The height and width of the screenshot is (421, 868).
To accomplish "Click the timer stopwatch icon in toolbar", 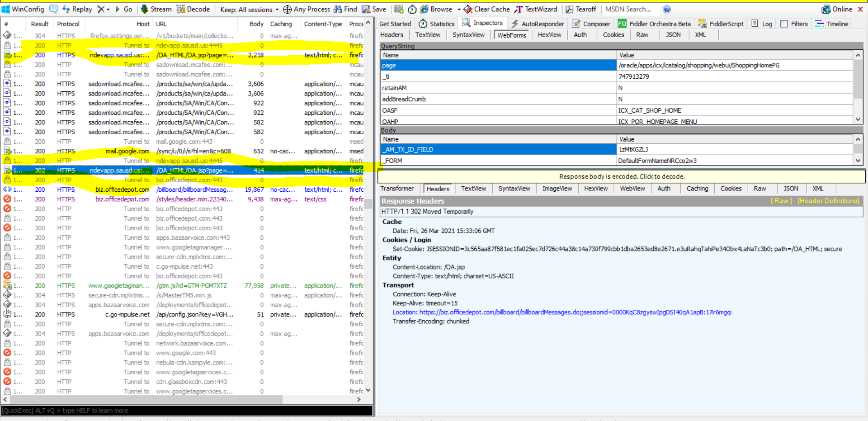I will [412, 9].
